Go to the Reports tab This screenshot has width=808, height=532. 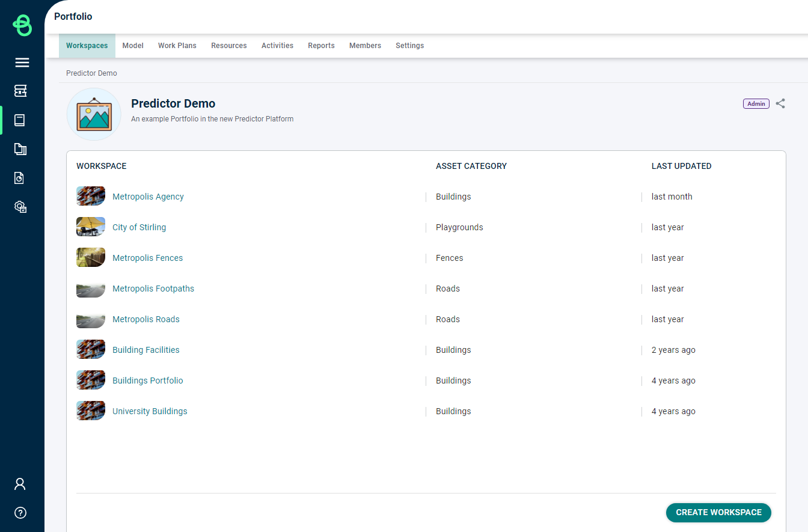(x=321, y=46)
